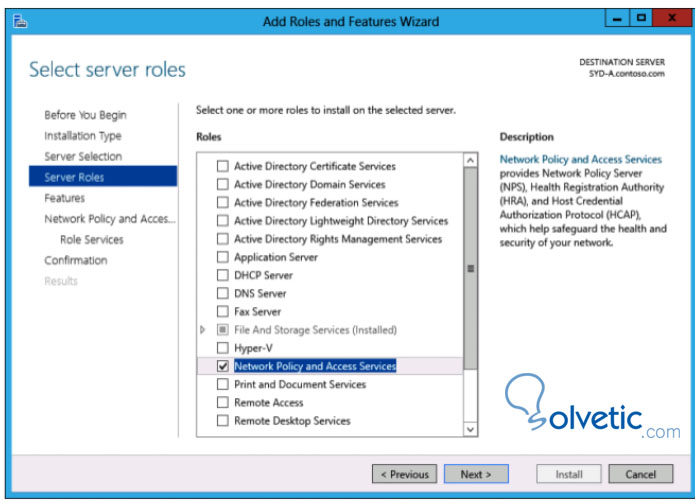Cancel the wizard

641,474
